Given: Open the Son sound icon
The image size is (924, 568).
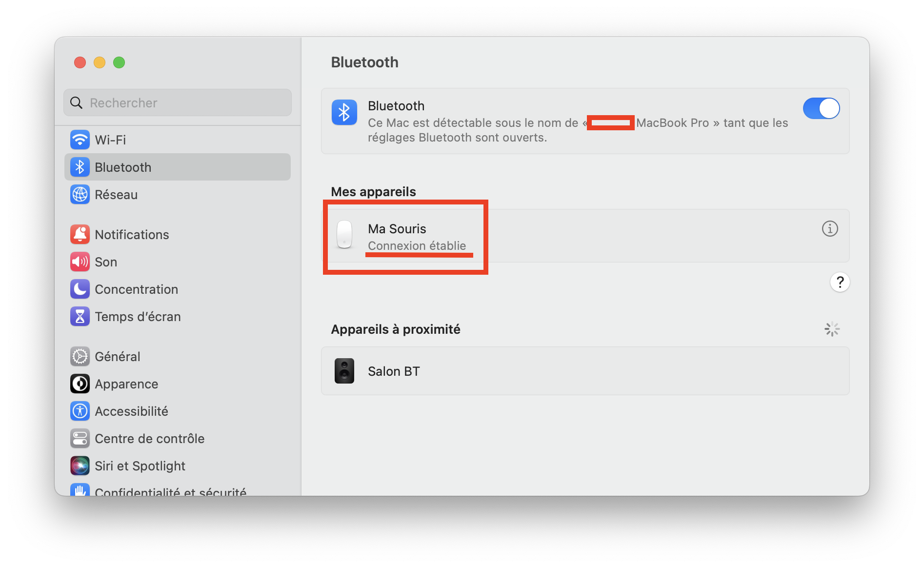Looking at the screenshot, I should click(80, 262).
